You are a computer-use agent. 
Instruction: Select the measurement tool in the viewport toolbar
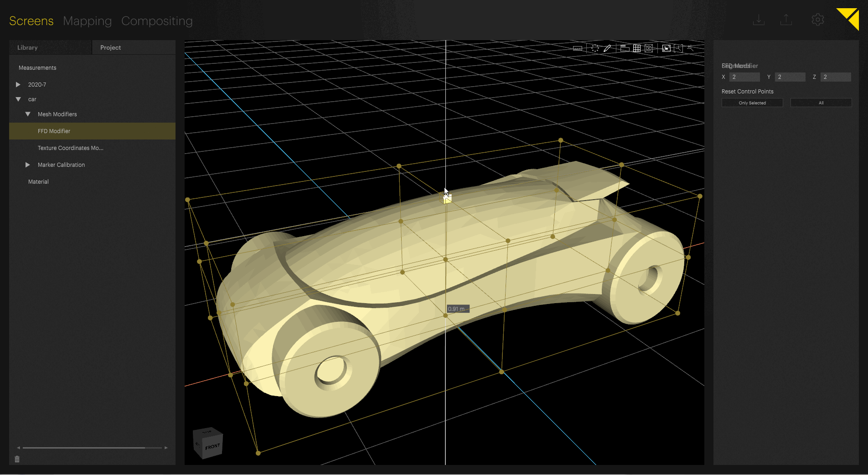coord(578,48)
